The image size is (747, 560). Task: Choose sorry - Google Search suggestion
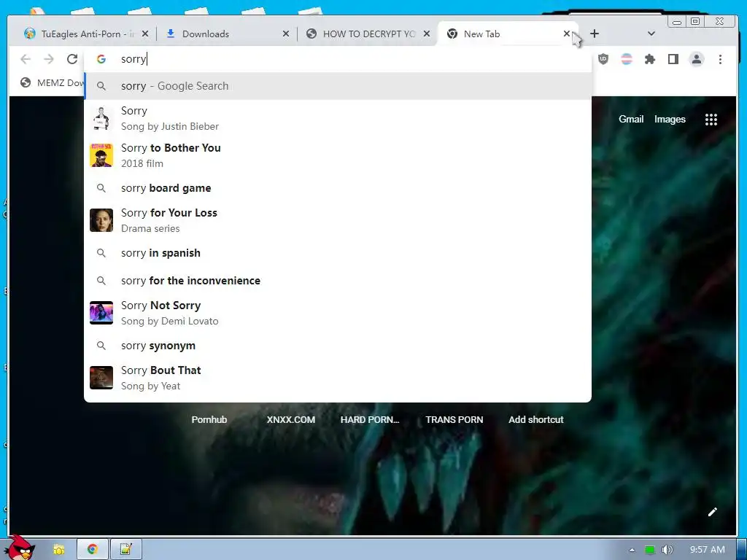(338, 86)
